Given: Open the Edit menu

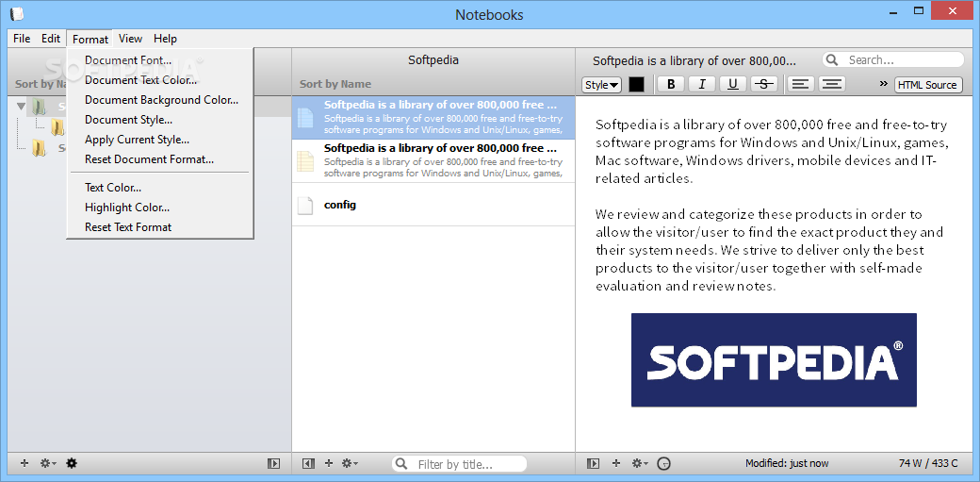Looking at the screenshot, I should pos(51,39).
